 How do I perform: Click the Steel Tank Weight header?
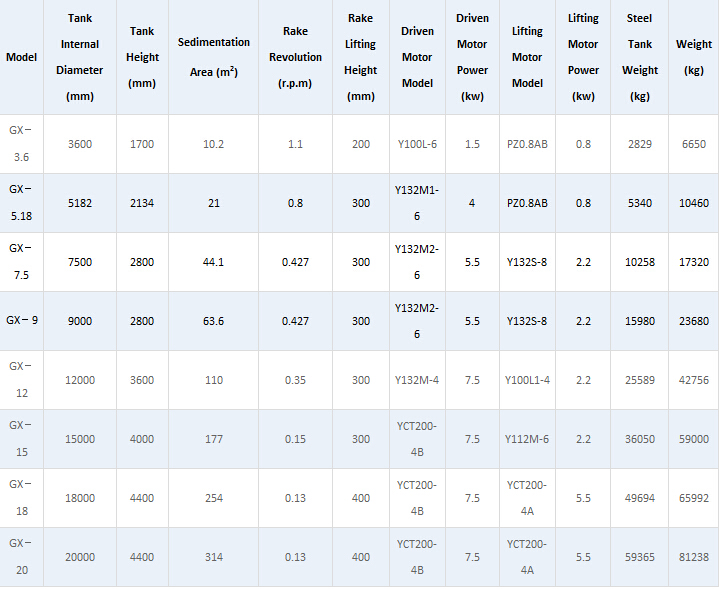[x=639, y=57]
